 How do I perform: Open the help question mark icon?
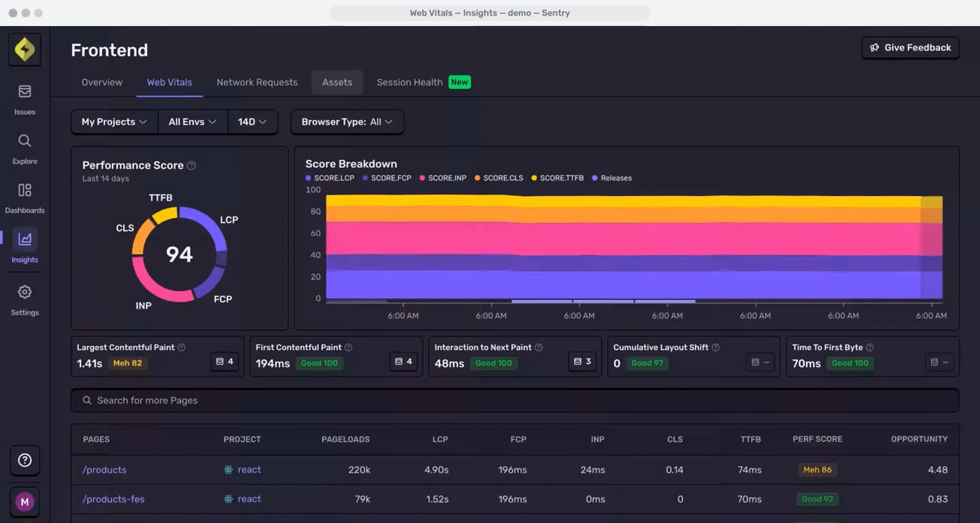pos(24,460)
